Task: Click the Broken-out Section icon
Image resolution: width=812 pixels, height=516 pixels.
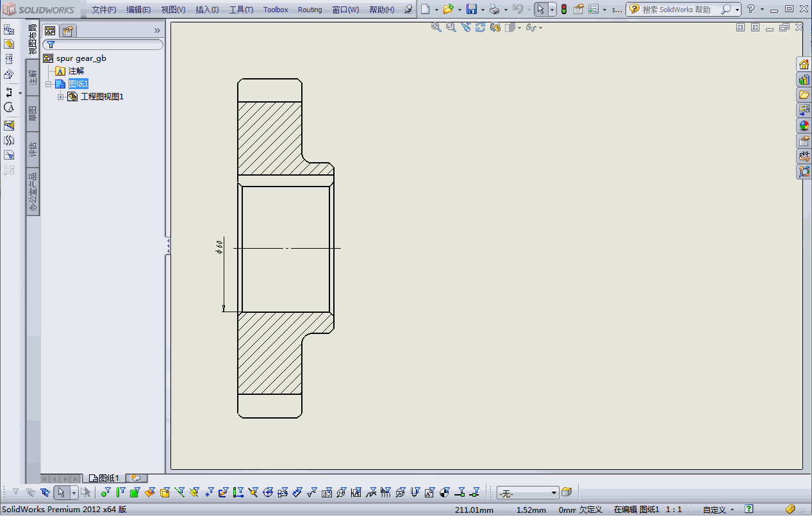Action: [9, 125]
